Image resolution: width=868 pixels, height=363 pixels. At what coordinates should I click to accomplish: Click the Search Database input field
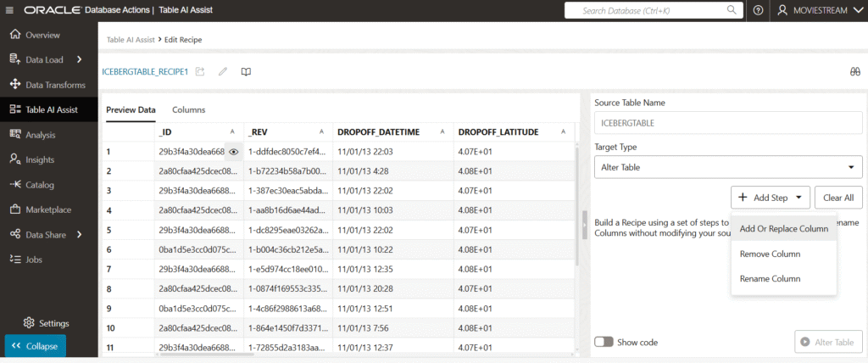(x=653, y=10)
